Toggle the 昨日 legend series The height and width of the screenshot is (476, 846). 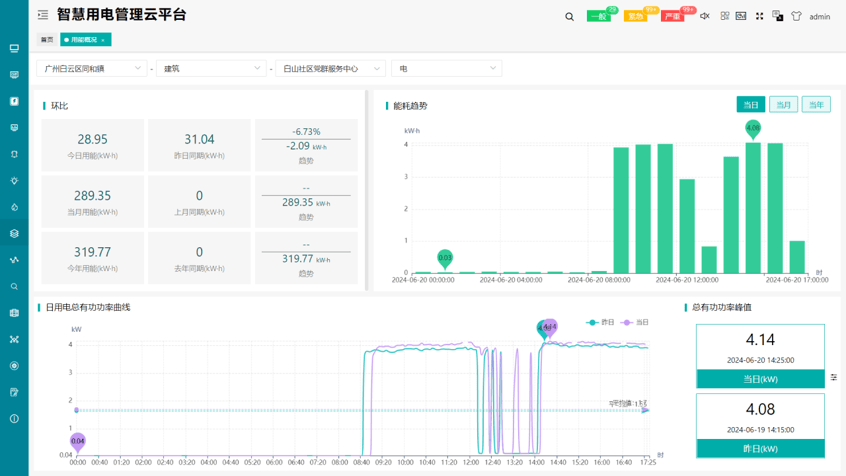[x=601, y=322]
